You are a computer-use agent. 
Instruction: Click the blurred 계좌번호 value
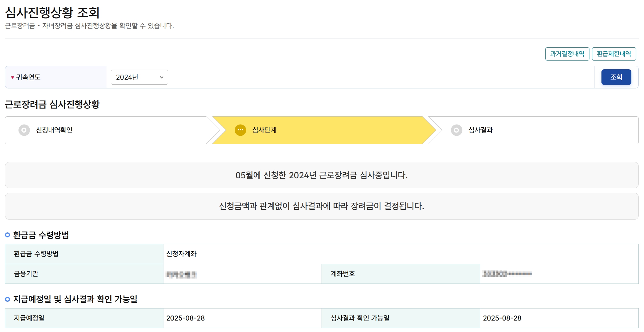(x=507, y=274)
